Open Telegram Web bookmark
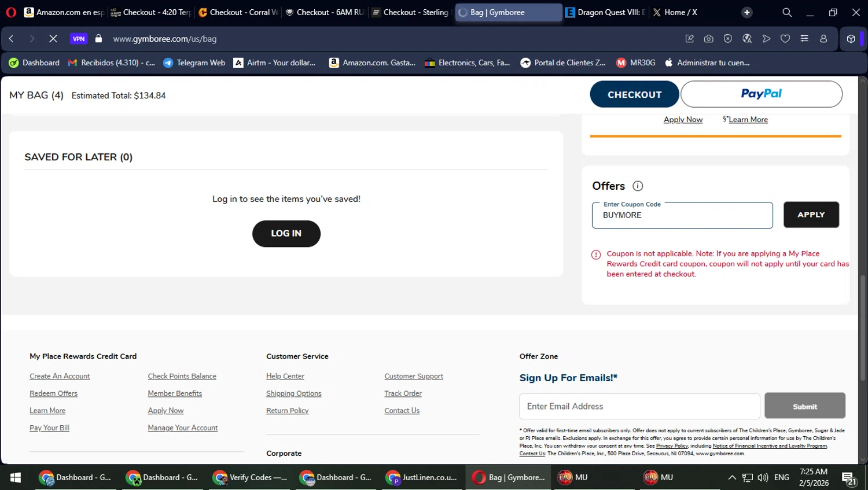Screen dimensions: 868x490 coord(194,62)
